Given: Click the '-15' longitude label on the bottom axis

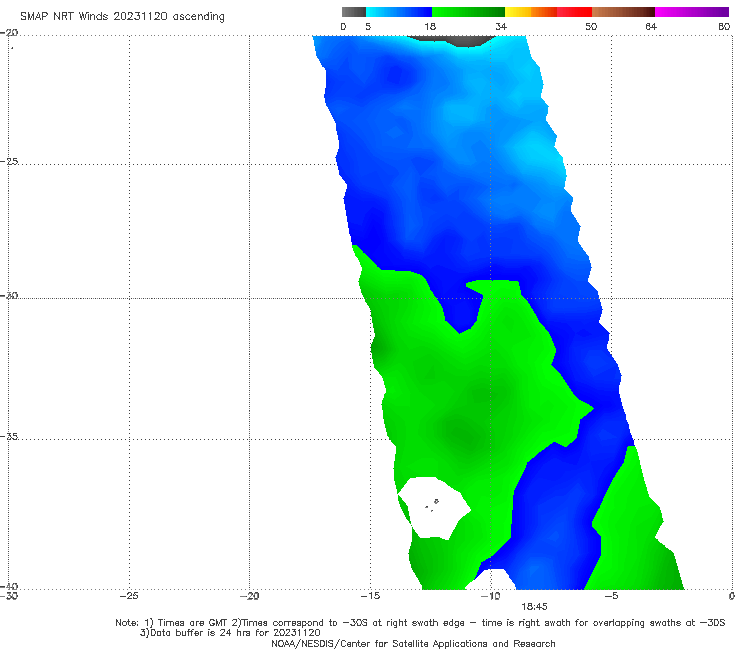Looking at the screenshot, I should (x=370, y=596).
